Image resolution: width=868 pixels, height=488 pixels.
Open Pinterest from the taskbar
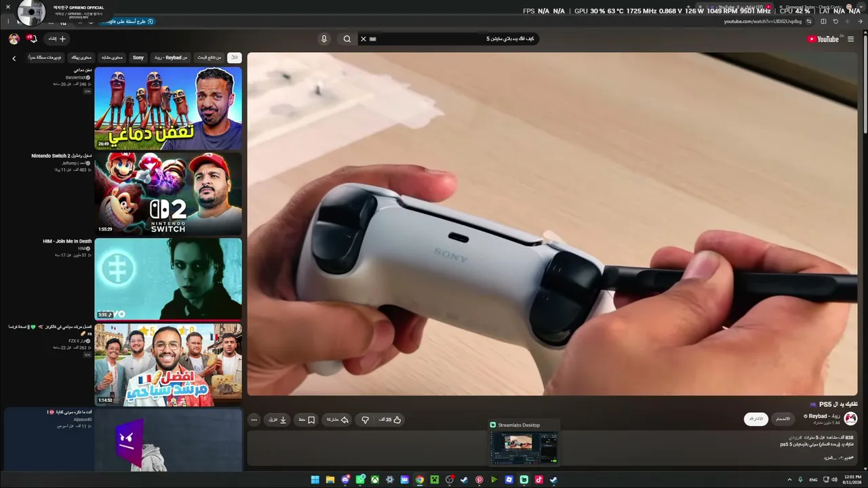click(x=479, y=480)
